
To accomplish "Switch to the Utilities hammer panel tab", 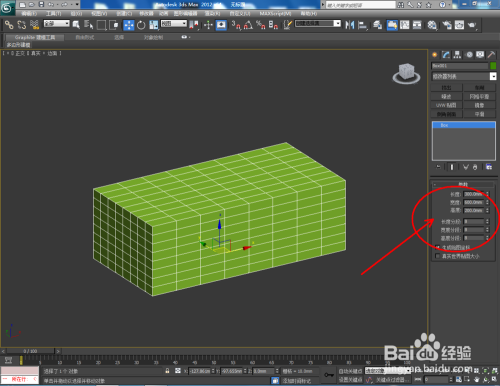I will 491,55.
